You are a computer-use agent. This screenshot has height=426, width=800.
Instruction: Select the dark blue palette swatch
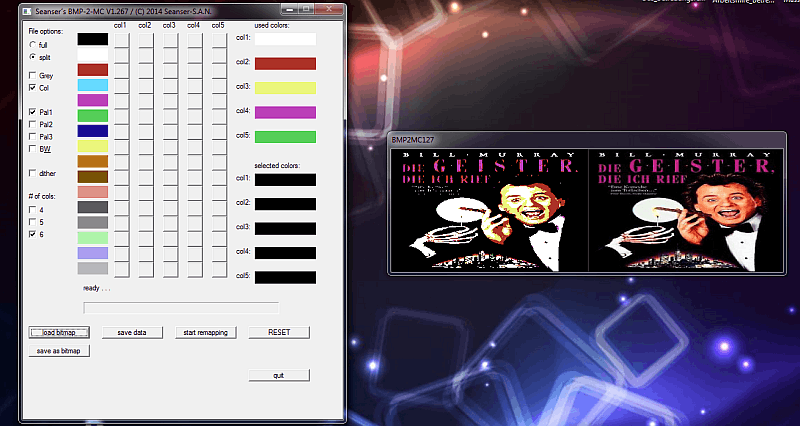(x=93, y=131)
